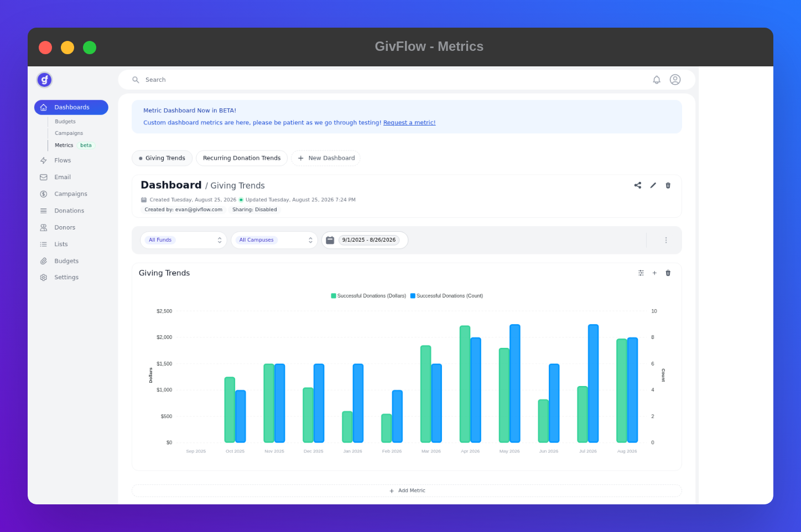Expand the All Campuses dropdown
The width and height of the screenshot is (801, 532).
274,240
